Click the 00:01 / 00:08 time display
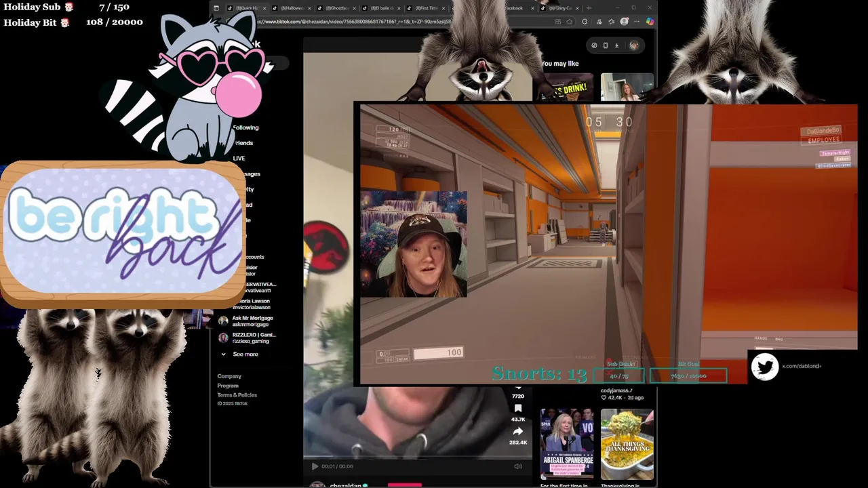 click(x=337, y=466)
